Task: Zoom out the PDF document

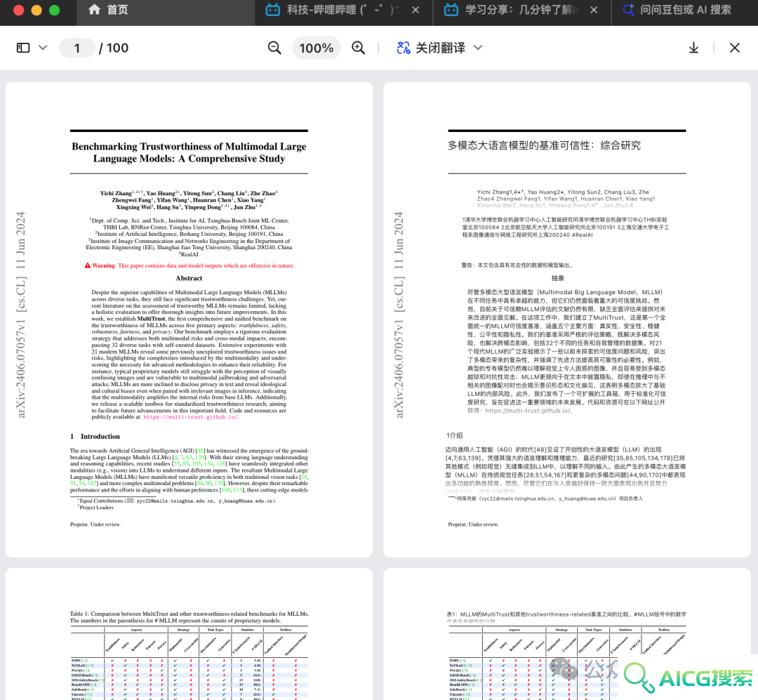Action: 274,48
